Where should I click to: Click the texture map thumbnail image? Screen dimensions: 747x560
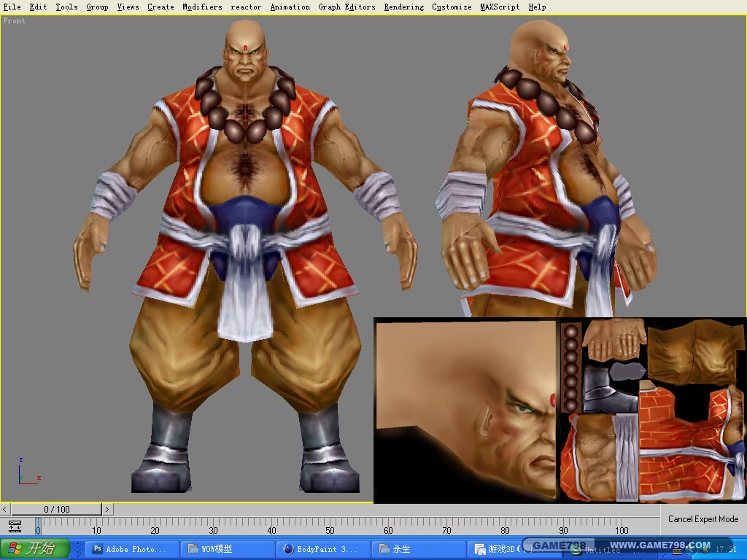pos(560,410)
